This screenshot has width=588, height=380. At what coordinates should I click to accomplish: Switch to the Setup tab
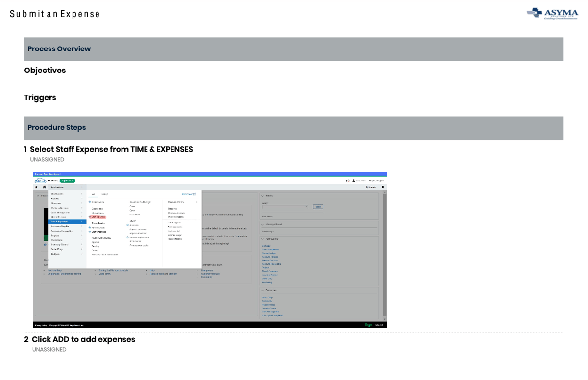click(x=104, y=194)
